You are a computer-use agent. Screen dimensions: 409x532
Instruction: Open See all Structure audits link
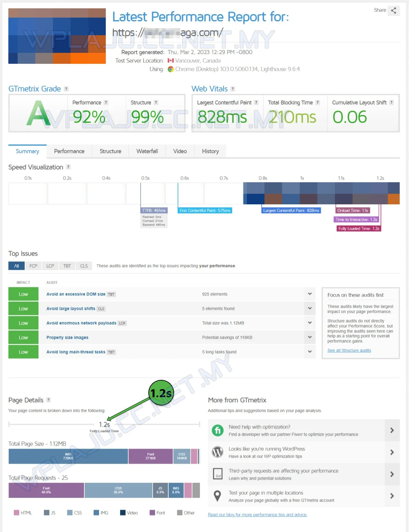click(x=349, y=350)
